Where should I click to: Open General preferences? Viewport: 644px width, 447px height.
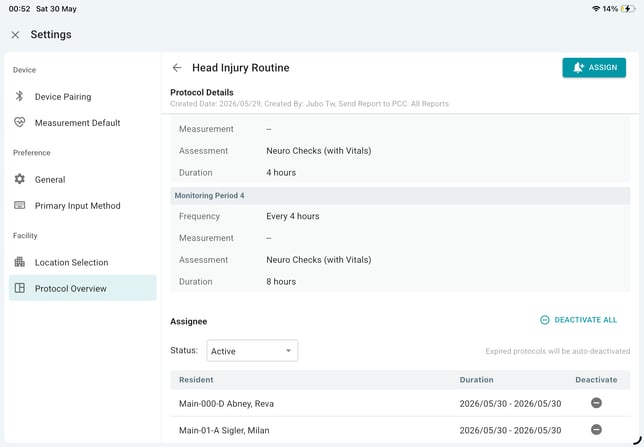click(83, 180)
